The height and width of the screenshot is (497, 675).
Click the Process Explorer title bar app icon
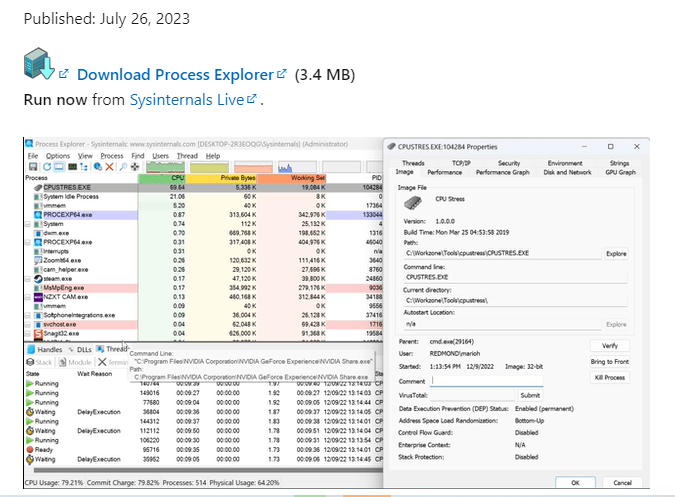click(x=29, y=144)
